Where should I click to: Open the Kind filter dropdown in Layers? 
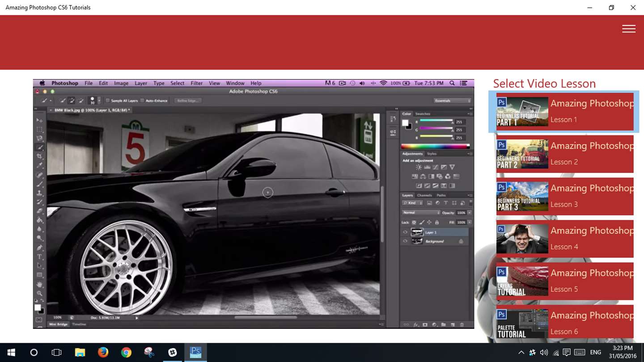point(412,203)
